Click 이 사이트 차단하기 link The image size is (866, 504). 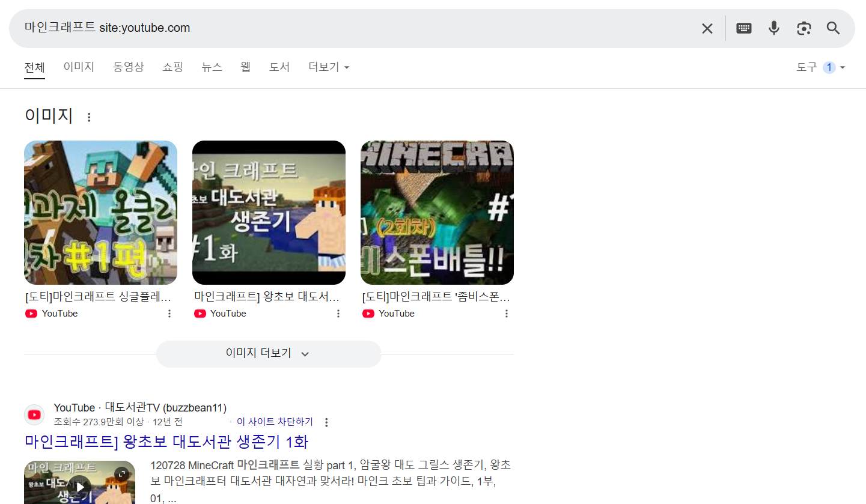(275, 422)
